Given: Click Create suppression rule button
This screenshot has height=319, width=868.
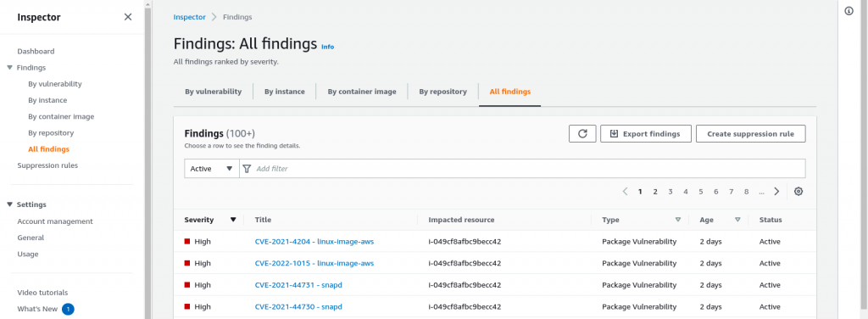Looking at the screenshot, I should tap(751, 133).
